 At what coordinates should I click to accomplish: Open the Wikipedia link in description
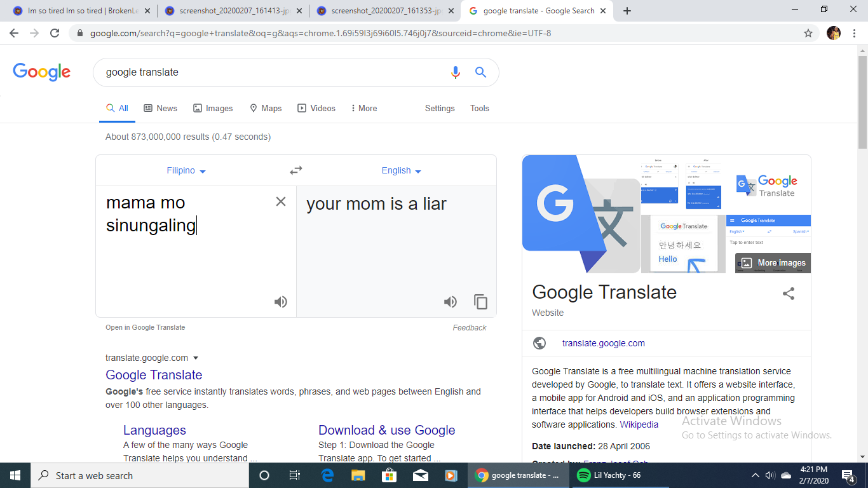coord(639,424)
